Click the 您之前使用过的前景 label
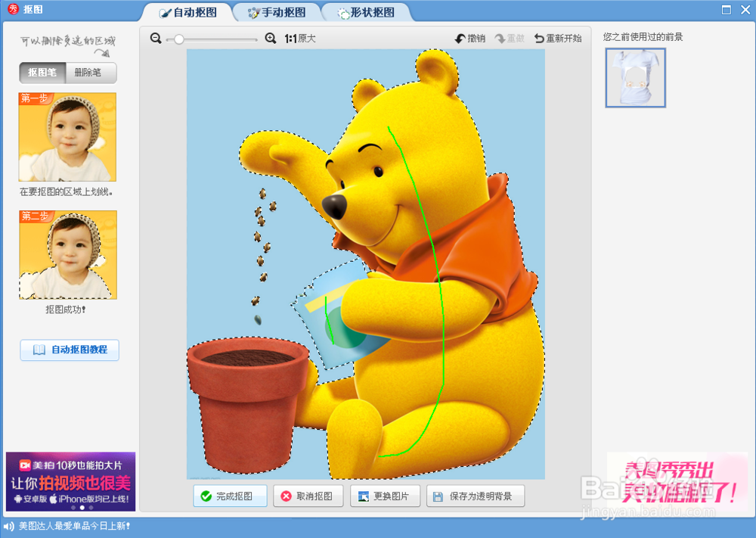 tap(643, 37)
